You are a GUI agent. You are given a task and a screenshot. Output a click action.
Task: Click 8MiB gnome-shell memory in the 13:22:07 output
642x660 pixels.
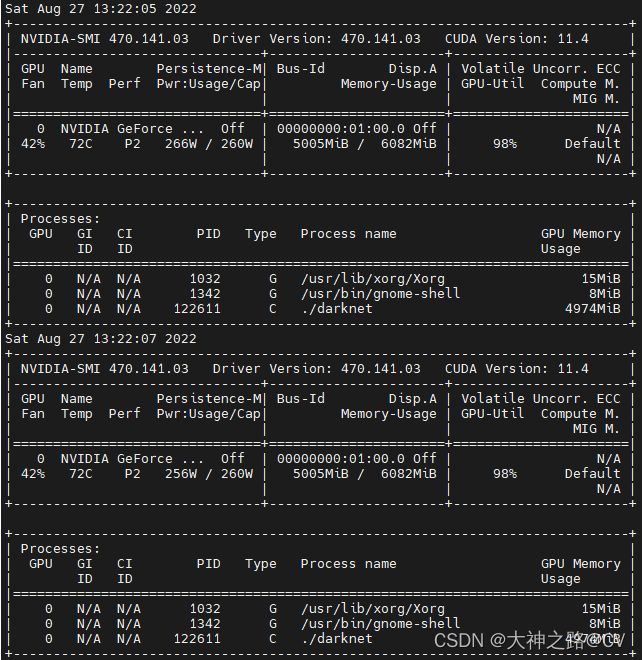click(605, 624)
